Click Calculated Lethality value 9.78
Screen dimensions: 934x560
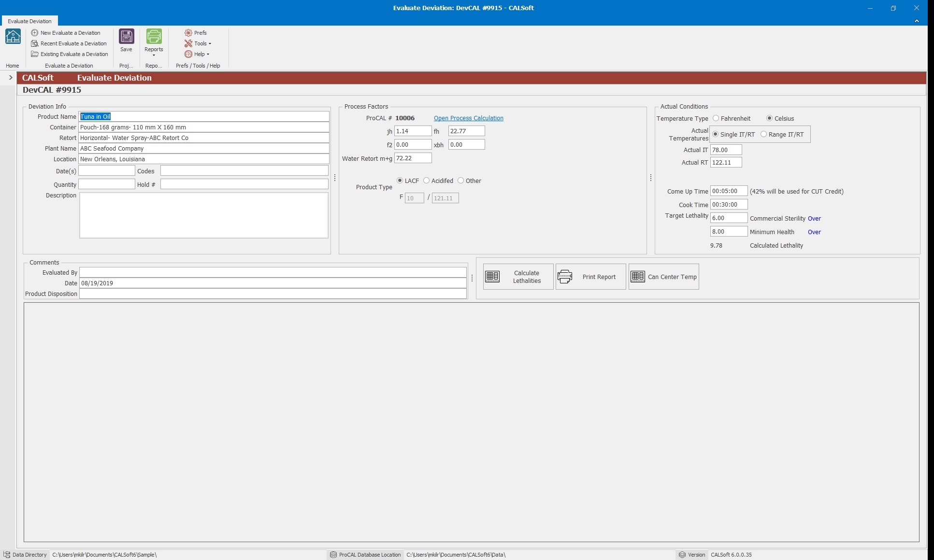tap(716, 245)
